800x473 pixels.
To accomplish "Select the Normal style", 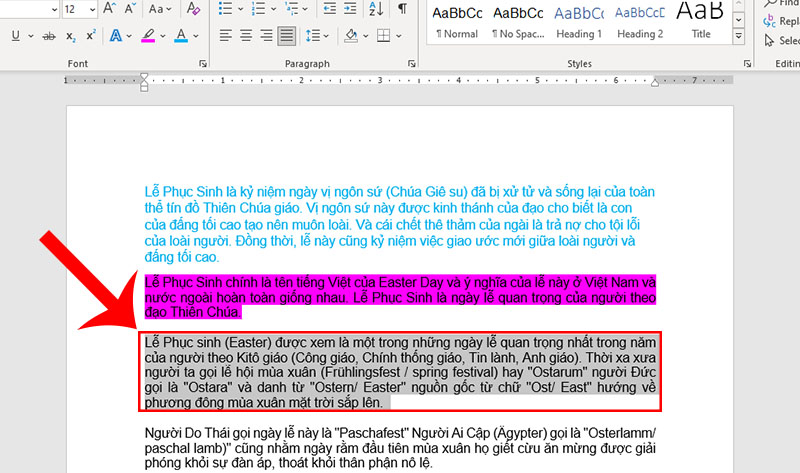I will pyautogui.click(x=457, y=20).
